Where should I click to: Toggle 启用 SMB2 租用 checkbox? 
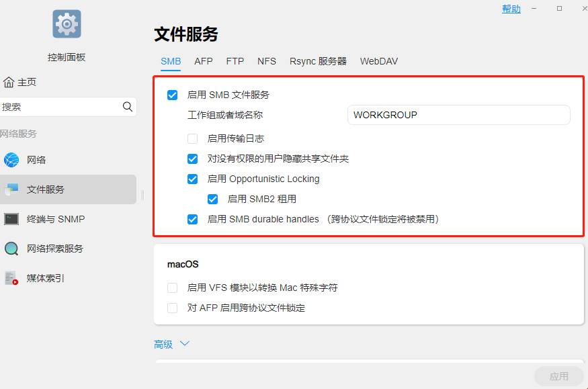[212, 199]
